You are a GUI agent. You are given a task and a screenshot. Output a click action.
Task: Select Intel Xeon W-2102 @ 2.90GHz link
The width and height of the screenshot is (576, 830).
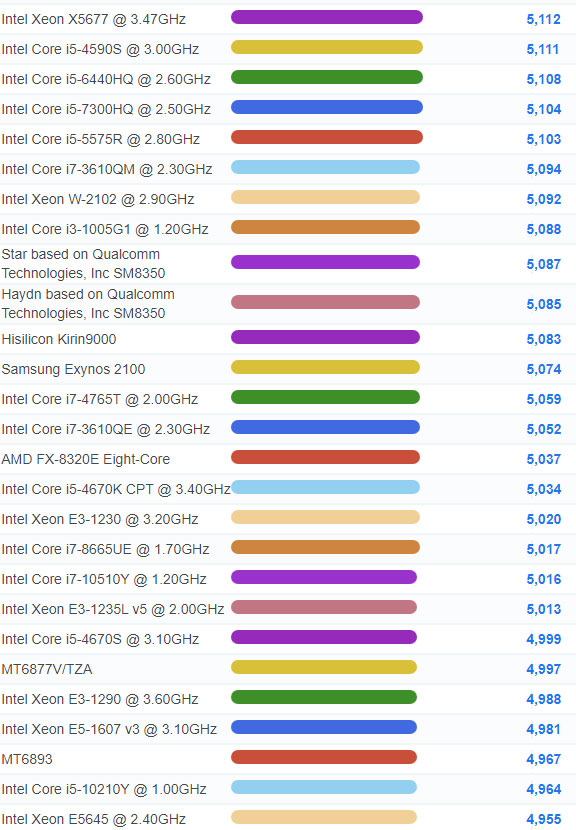98,200
